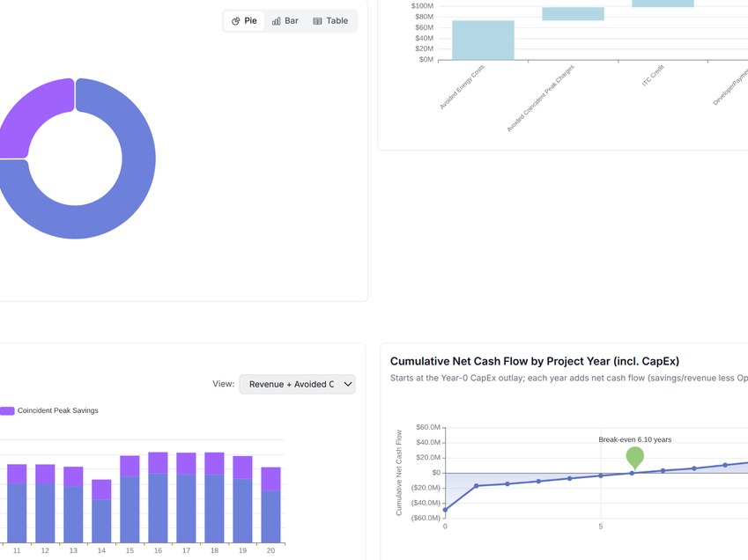Toggle Coincident Peak Savings legend swatch
The height and width of the screenshot is (560, 748).
pos(7,411)
